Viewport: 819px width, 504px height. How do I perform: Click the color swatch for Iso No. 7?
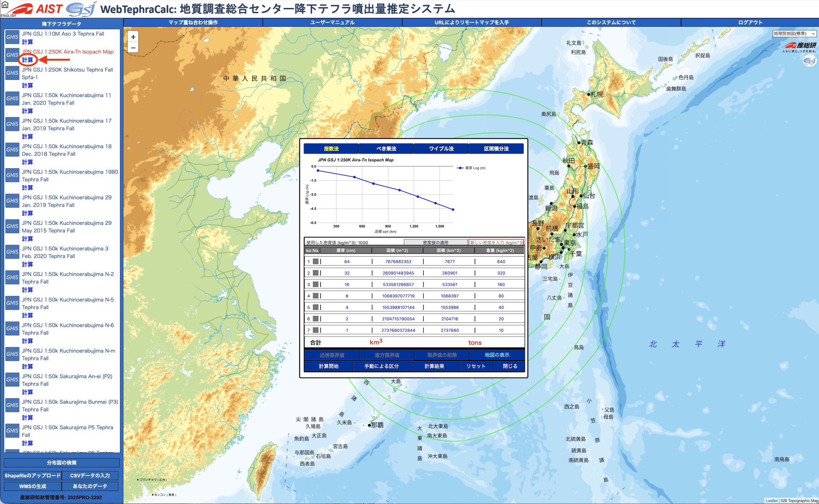316,330
